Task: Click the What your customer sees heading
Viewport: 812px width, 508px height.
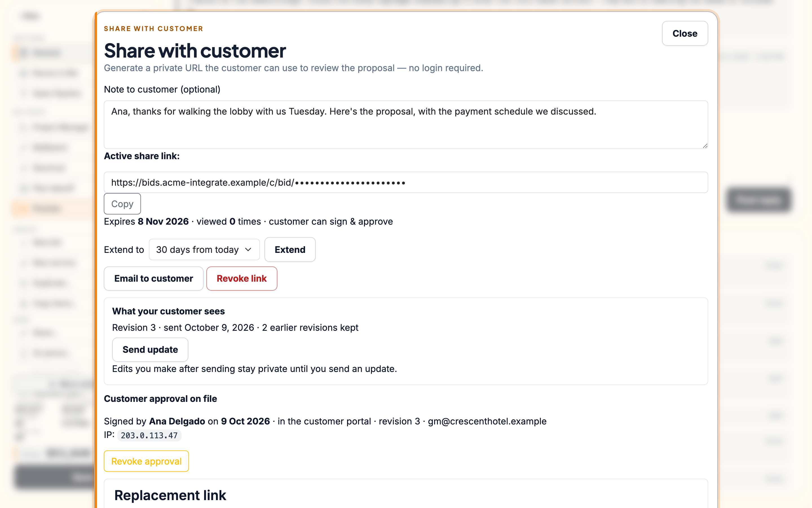Action: click(x=168, y=311)
